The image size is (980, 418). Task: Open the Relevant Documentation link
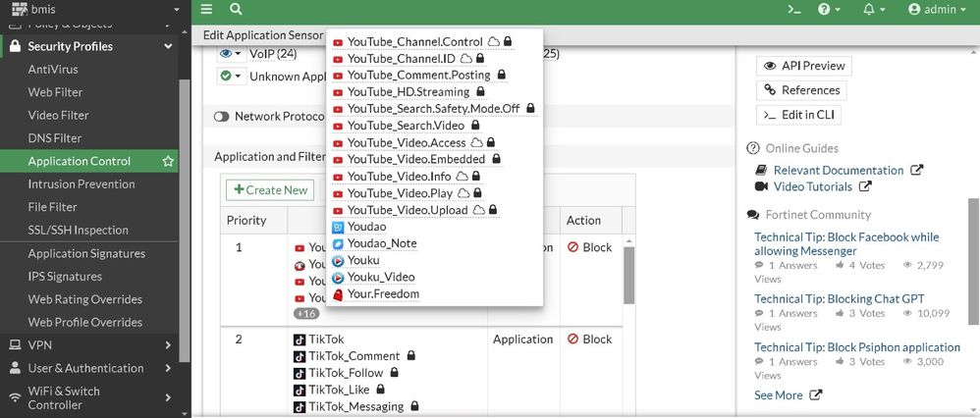tap(838, 170)
